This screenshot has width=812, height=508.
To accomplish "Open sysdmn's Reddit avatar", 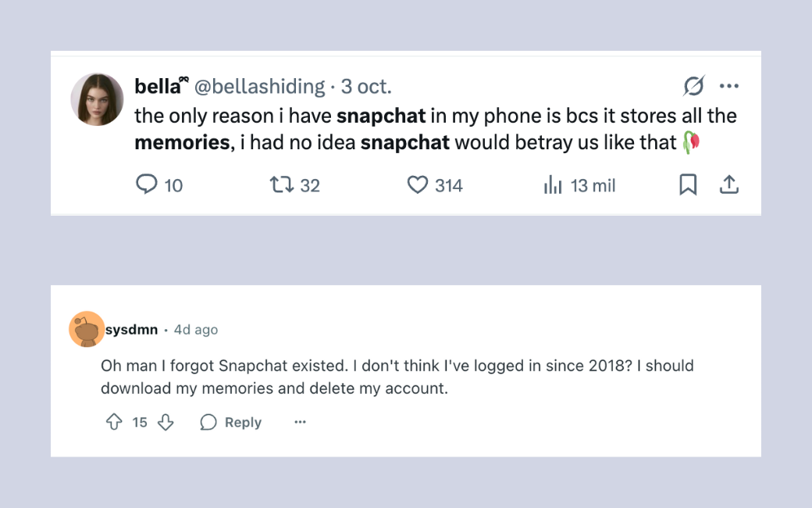I will pyautogui.click(x=87, y=330).
